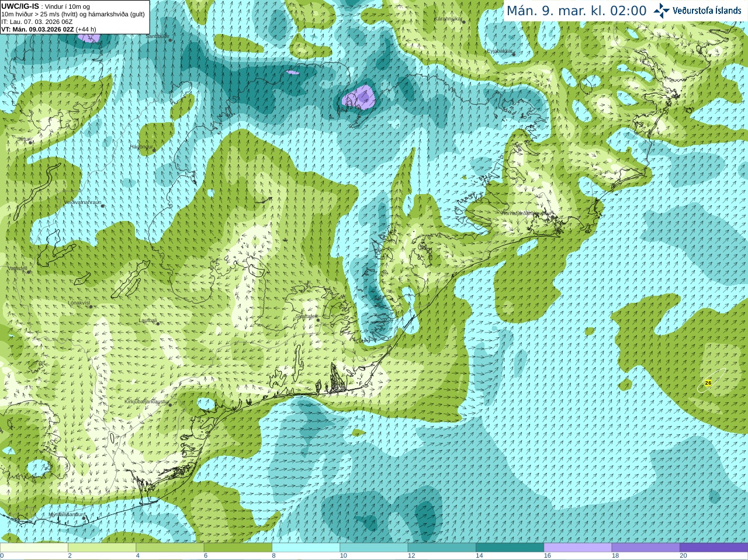748x560 pixels.
Task: Click the hviður 25 m/s legend description line
Action: [x=73, y=14]
